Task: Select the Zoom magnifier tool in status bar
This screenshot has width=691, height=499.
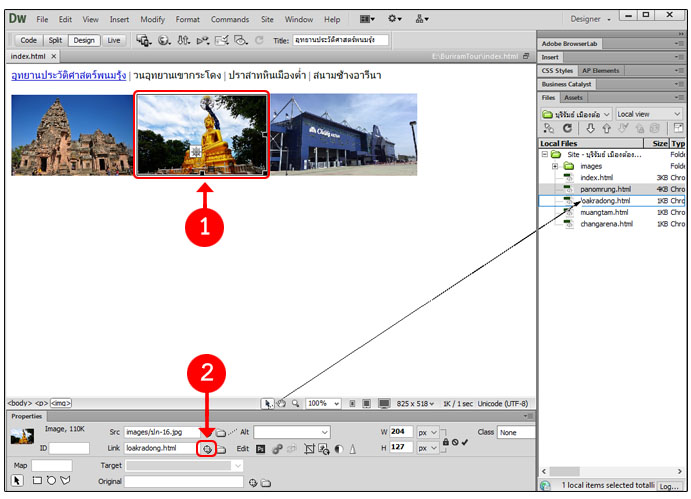Action: tap(296, 403)
